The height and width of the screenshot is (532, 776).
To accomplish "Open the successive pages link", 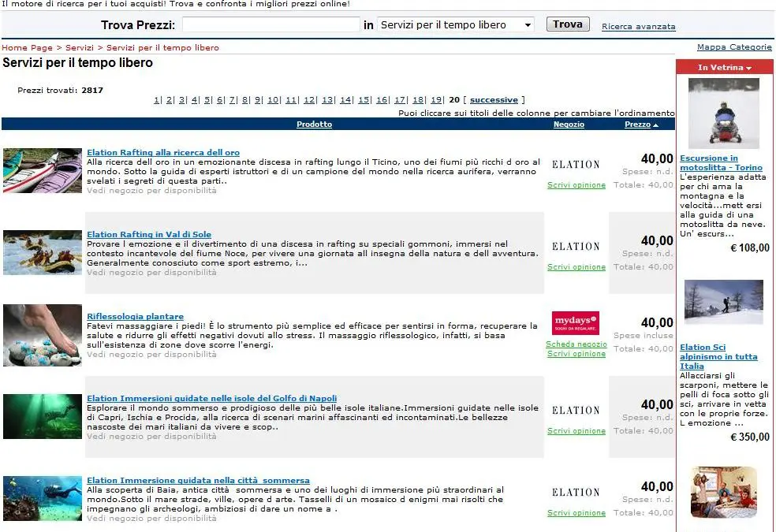I will (x=494, y=100).
